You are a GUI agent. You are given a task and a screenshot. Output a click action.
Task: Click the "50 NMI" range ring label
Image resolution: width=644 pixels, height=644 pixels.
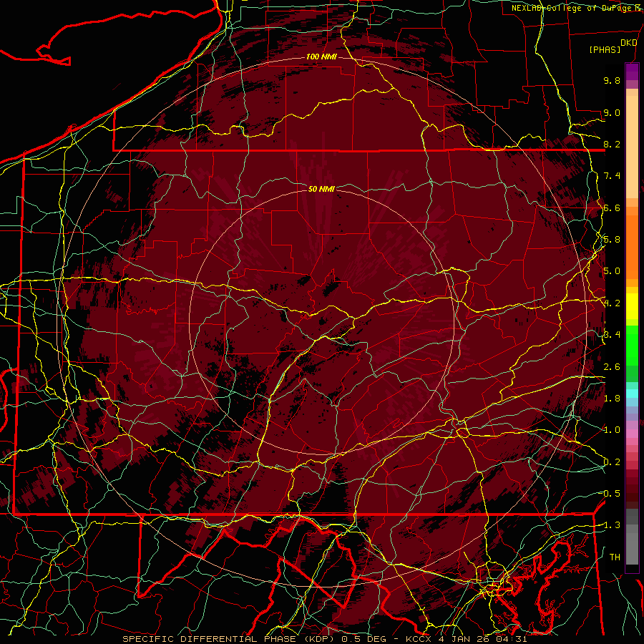coord(321,189)
